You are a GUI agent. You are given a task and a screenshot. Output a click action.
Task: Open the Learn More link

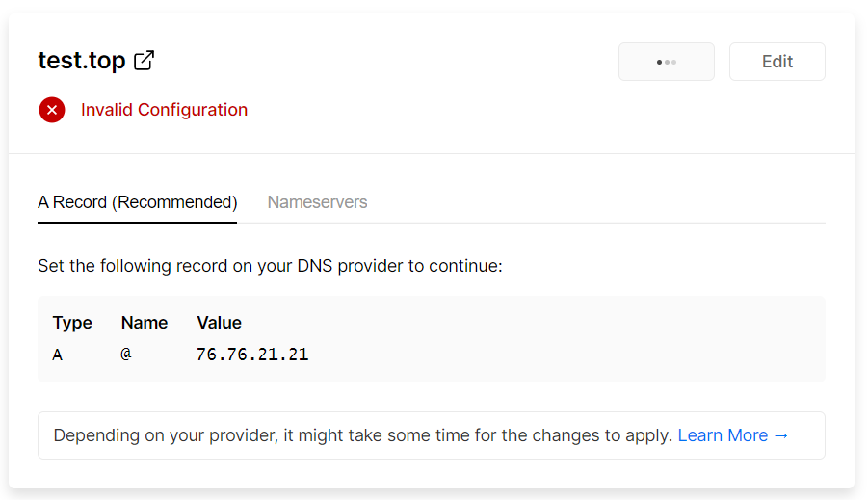tap(723, 435)
